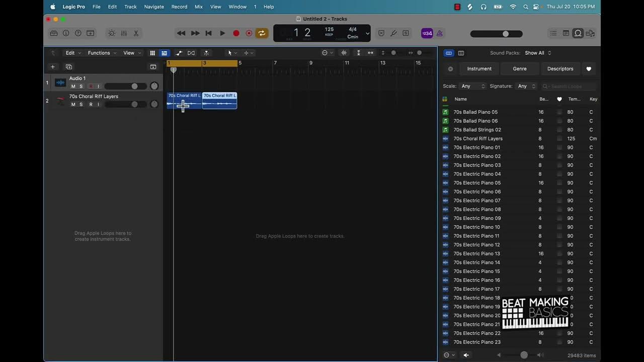Viewport: 644px width, 362px height.
Task: Open the Scale Any dropdown
Action: (472, 86)
